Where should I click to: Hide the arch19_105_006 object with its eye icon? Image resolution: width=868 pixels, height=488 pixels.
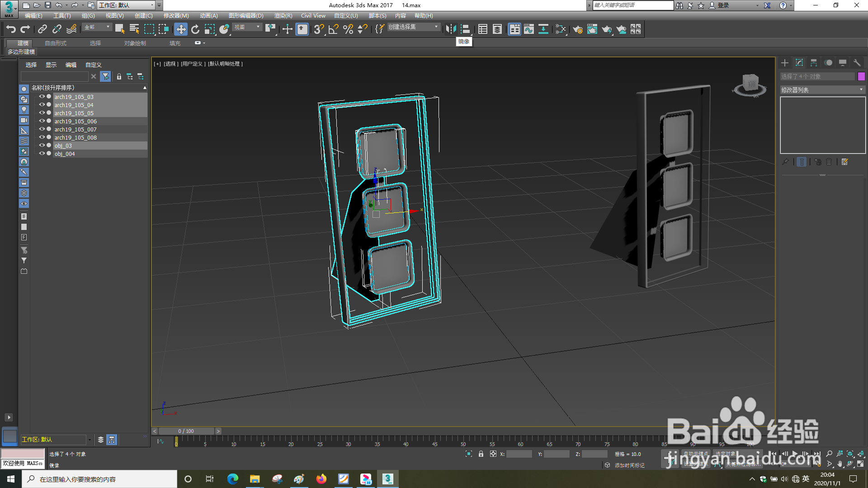[x=42, y=121]
